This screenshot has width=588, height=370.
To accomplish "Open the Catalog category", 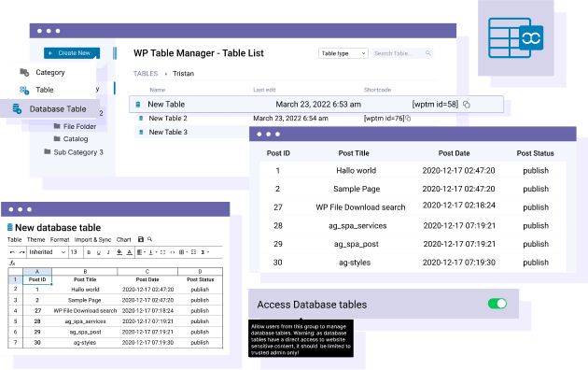I will point(76,139).
